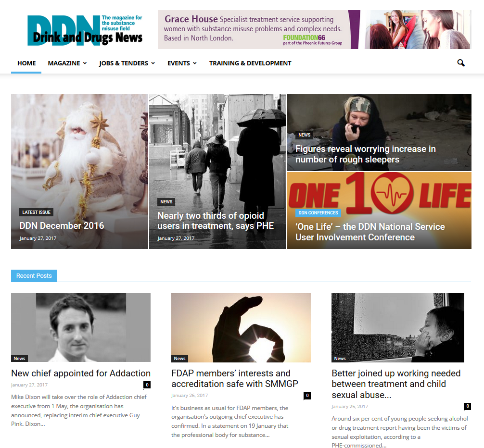The height and width of the screenshot is (448, 484).
Task: Expand the Events menu chevron
Action: pyautogui.click(x=195, y=63)
